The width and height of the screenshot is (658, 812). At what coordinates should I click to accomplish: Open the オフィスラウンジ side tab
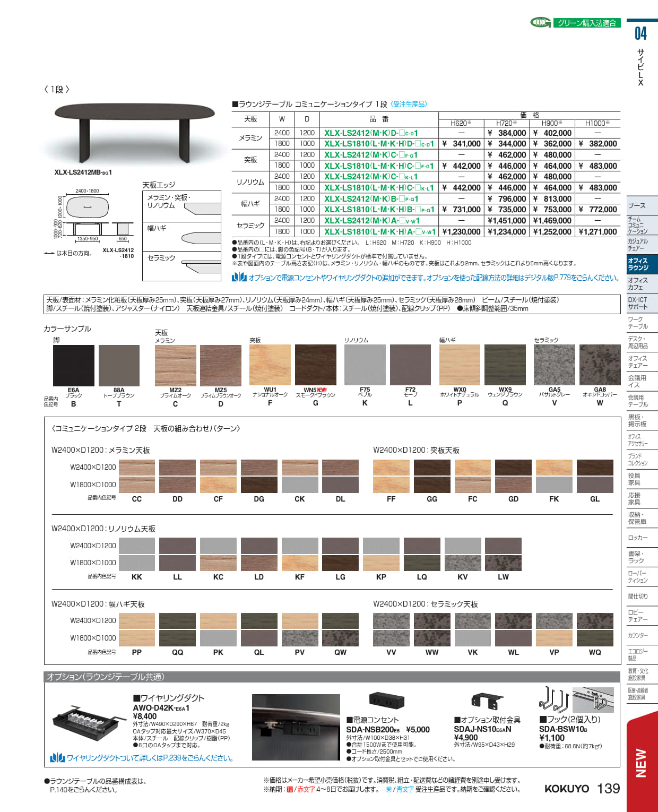[642, 264]
